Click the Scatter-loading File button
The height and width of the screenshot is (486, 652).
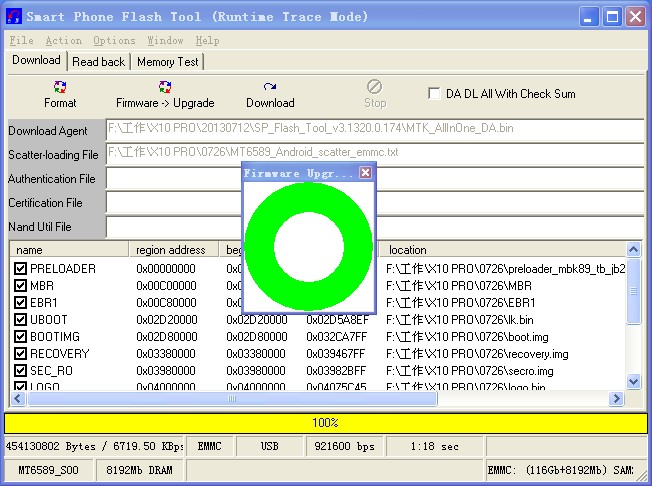click(54, 155)
